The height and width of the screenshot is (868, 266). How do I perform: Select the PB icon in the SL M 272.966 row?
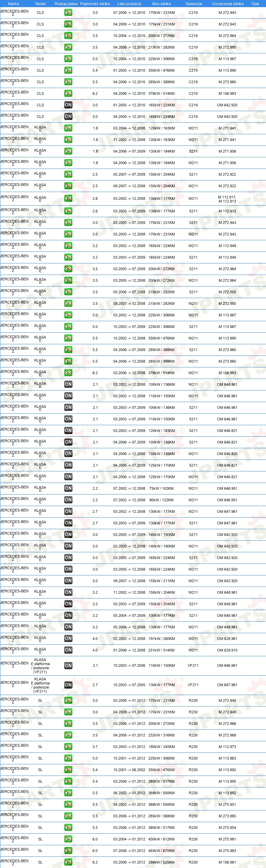click(x=68, y=724)
